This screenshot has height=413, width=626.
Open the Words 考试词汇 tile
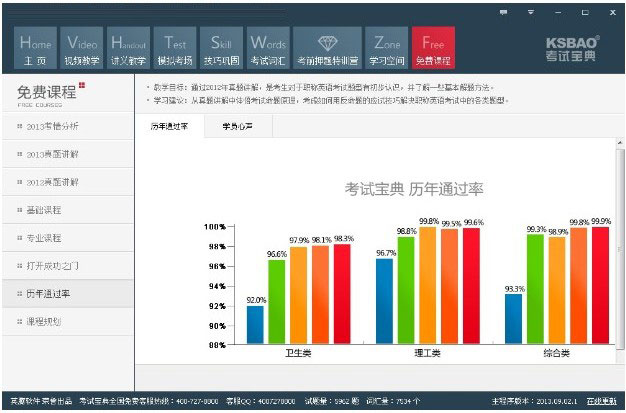tap(268, 48)
